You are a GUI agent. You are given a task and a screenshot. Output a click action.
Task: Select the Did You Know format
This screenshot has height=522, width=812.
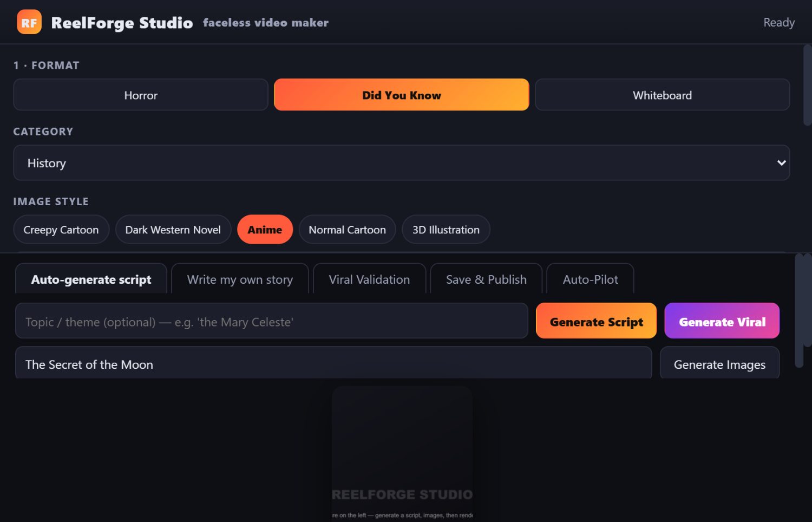(x=402, y=95)
